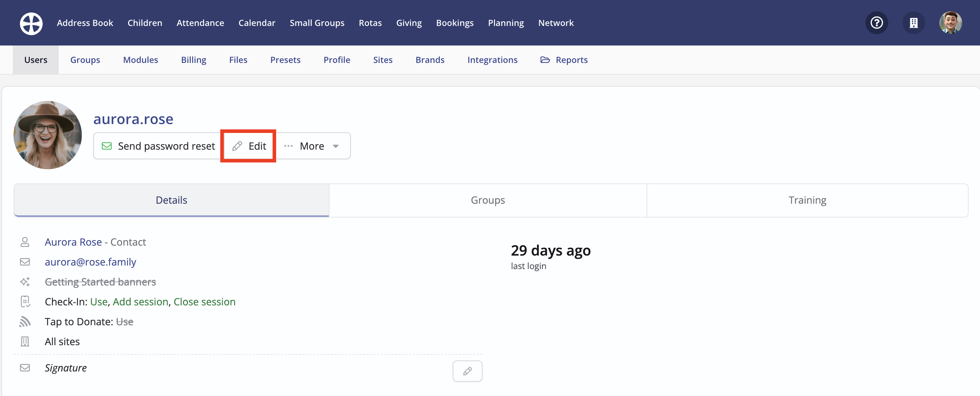Click the envelope icon beside aurora@rose.family
The height and width of the screenshot is (396, 980).
point(25,262)
